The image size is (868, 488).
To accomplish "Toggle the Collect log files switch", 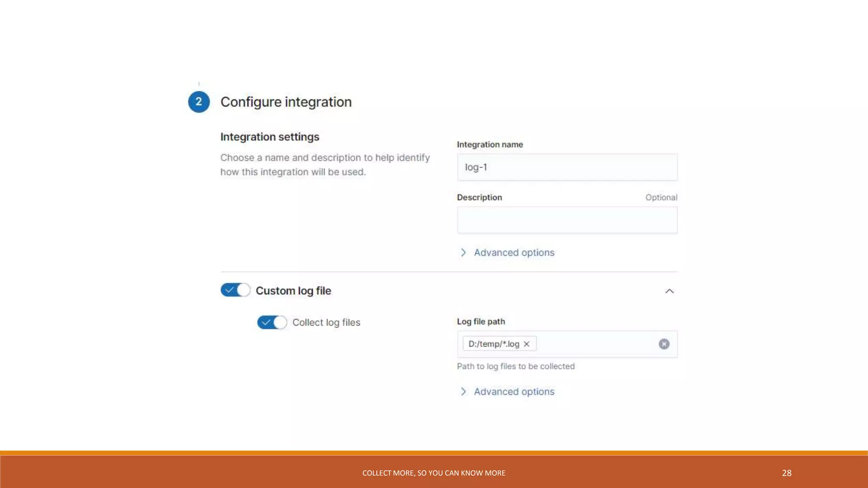I will click(272, 322).
